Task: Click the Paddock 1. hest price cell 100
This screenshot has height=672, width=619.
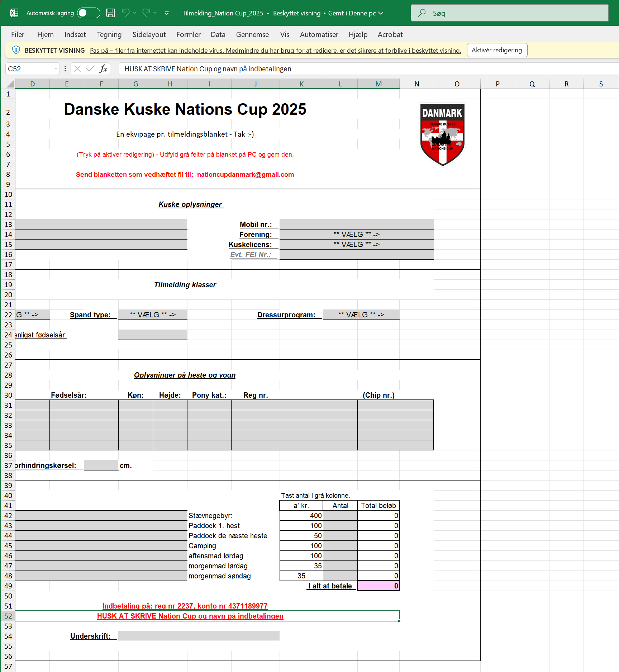Action: pyautogui.click(x=301, y=526)
